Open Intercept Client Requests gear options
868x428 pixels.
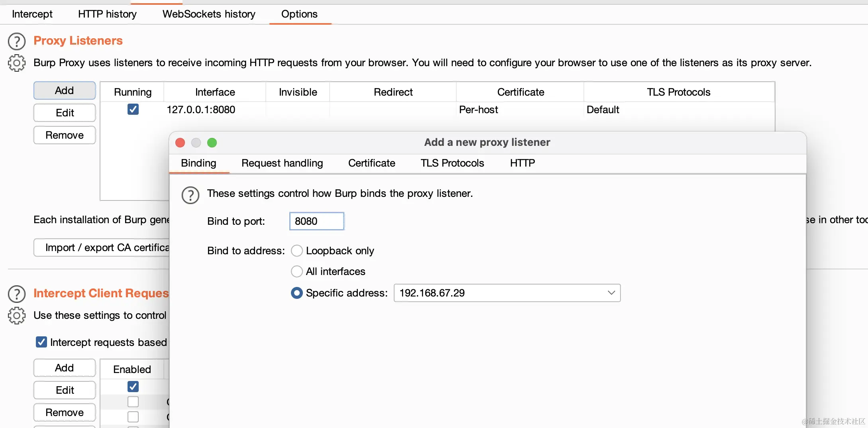point(17,316)
